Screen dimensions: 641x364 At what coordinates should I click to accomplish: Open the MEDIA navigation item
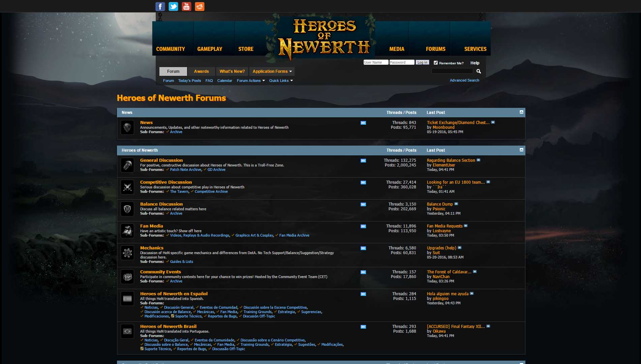pyautogui.click(x=397, y=49)
